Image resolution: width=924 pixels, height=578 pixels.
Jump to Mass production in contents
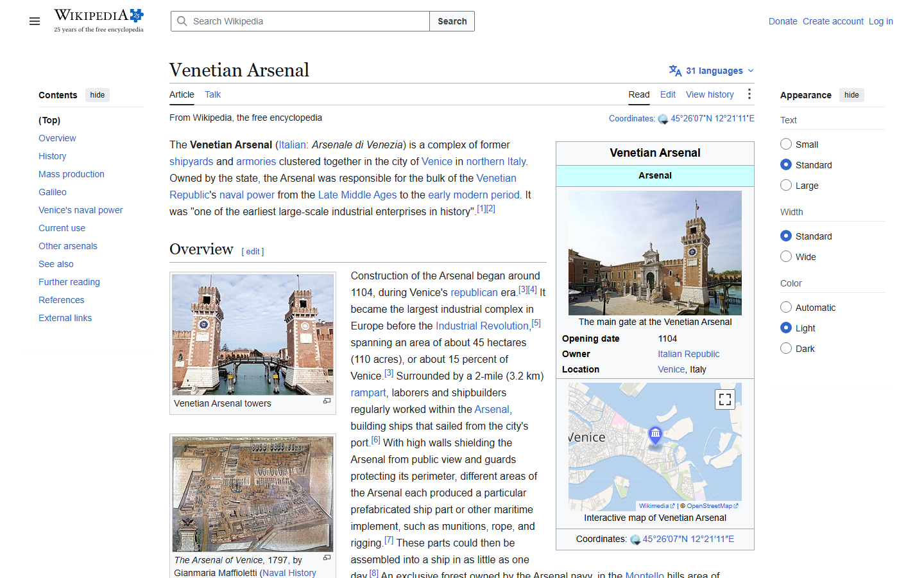(71, 174)
